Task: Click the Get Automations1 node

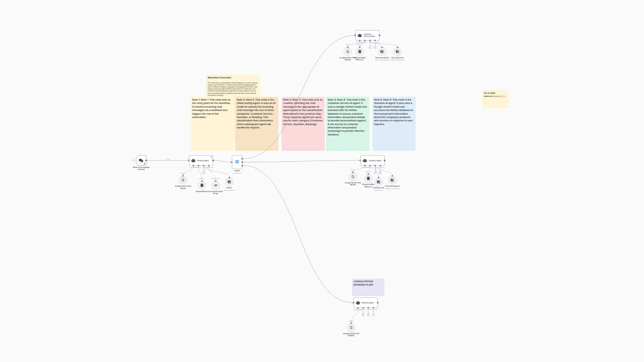Action: tap(392, 180)
